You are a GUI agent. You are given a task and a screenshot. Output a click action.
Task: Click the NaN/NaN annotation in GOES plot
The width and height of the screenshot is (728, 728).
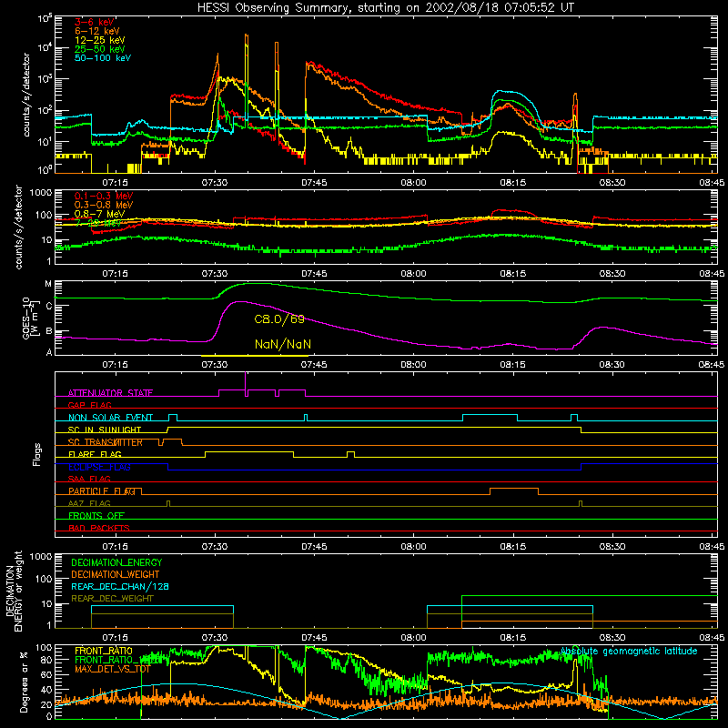click(x=283, y=345)
